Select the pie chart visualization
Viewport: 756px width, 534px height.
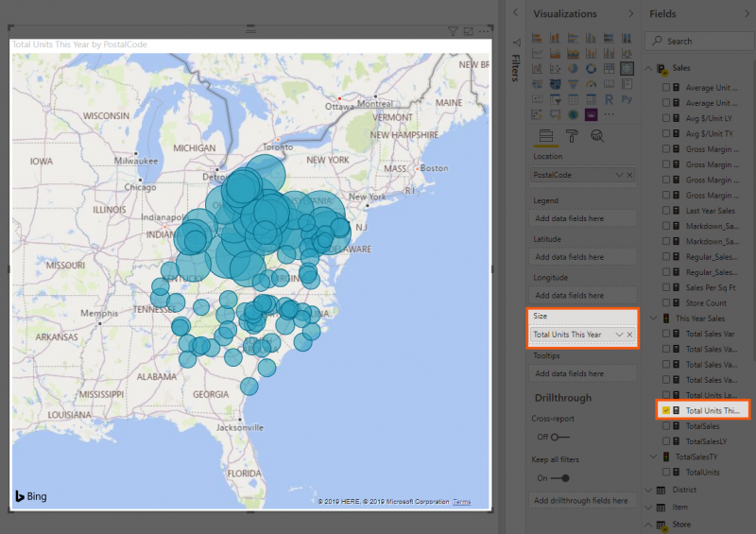click(x=573, y=68)
